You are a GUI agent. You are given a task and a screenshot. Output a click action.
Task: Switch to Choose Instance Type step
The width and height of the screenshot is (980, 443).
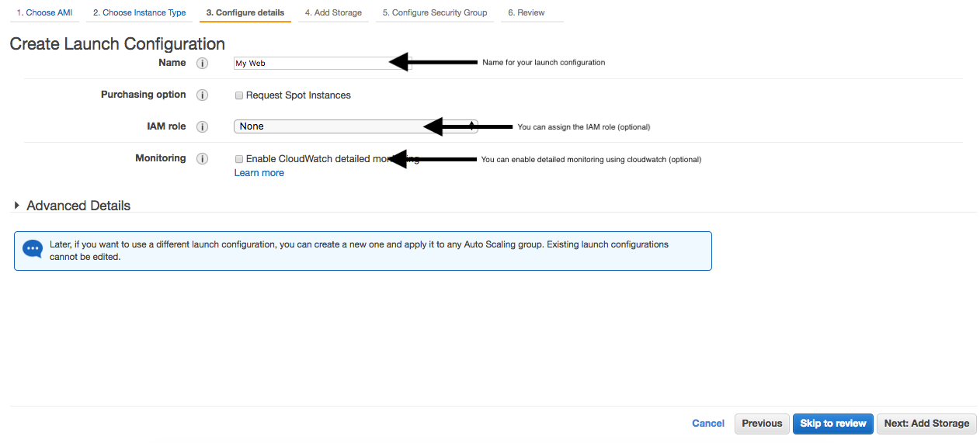[x=139, y=13]
